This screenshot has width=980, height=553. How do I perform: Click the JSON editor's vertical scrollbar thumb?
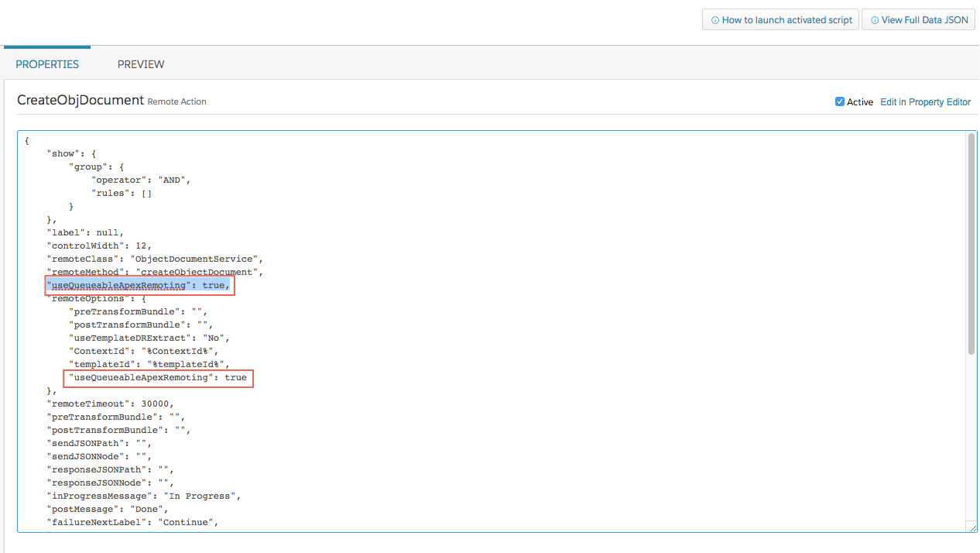point(971,244)
